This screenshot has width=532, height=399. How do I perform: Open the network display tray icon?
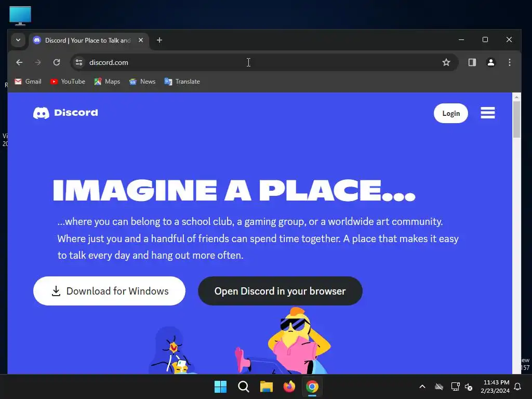tap(455, 387)
